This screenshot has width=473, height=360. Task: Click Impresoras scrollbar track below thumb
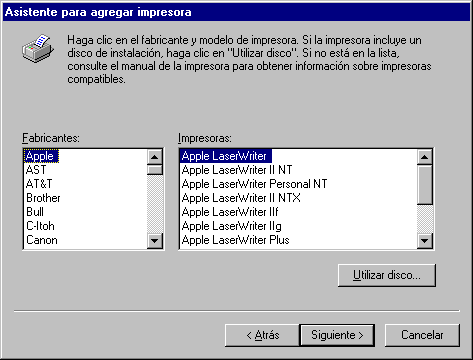coord(425,219)
